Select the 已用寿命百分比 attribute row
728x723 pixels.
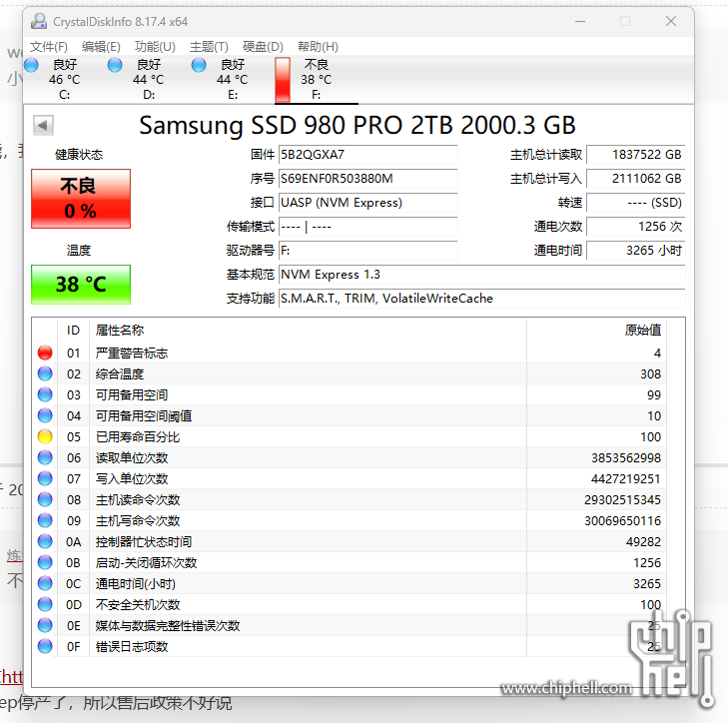[x=351, y=437]
